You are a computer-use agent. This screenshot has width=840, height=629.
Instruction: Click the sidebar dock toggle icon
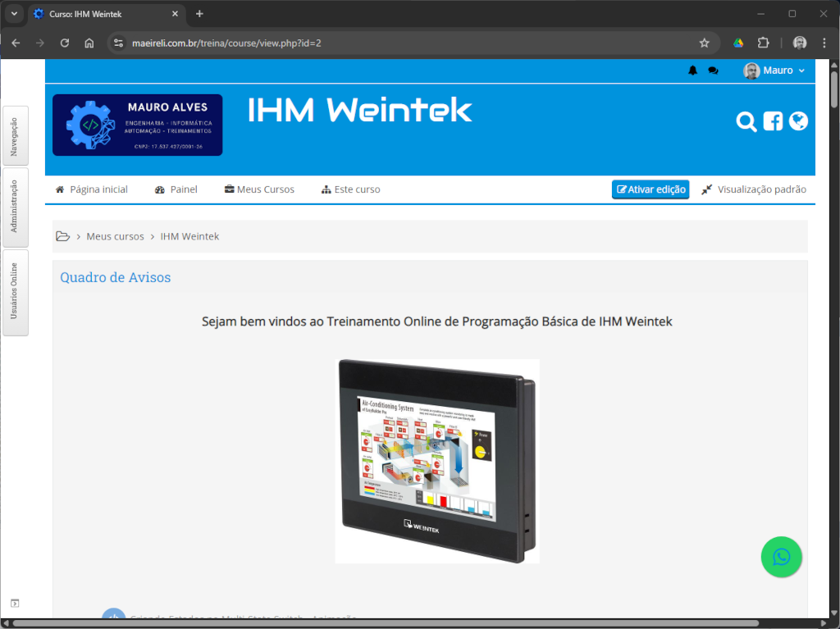[x=15, y=604]
